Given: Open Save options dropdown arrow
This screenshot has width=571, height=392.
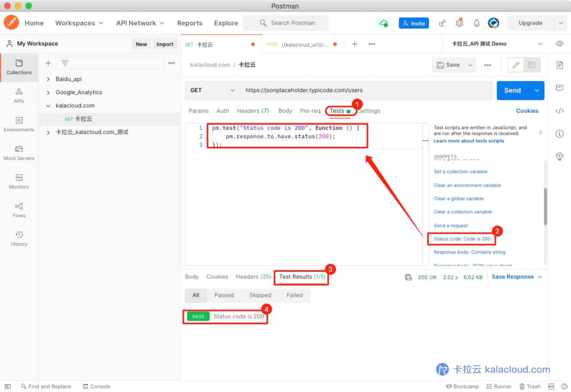Looking at the screenshot, I should 470,65.
